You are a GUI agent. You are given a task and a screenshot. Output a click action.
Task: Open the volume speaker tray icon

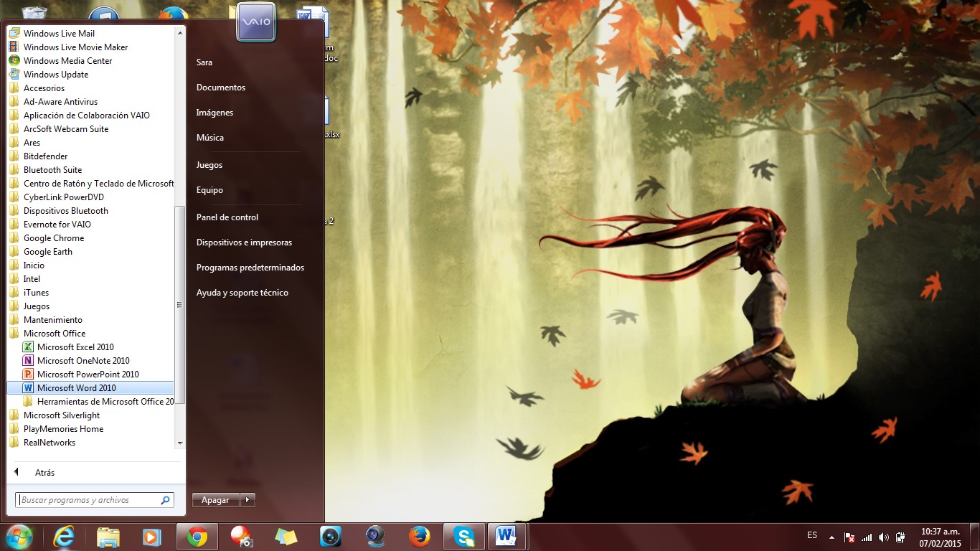(x=884, y=537)
